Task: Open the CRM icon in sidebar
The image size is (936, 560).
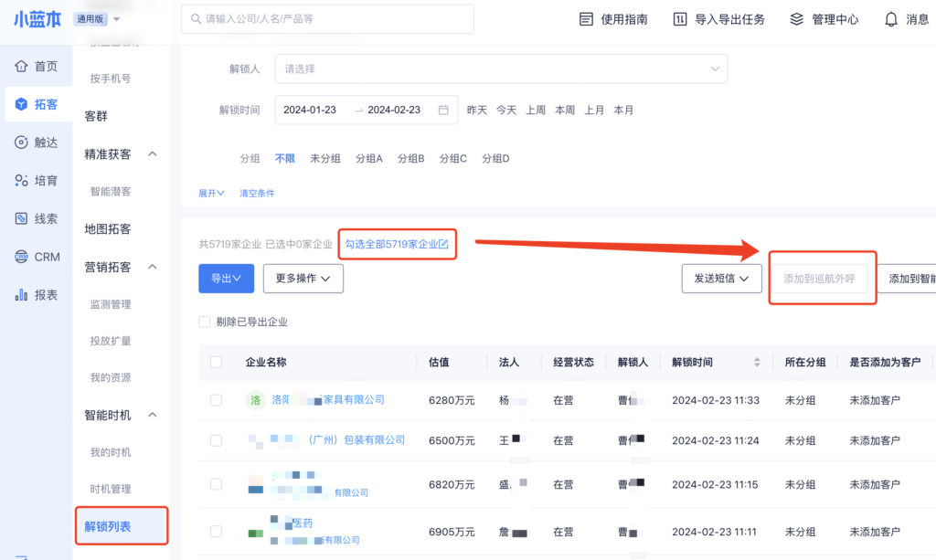Action: click(21, 257)
